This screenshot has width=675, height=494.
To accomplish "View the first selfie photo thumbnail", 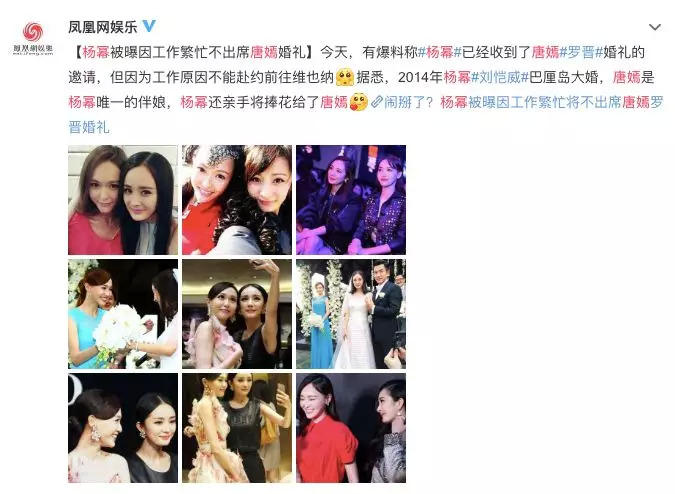I will tap(123, 200).
